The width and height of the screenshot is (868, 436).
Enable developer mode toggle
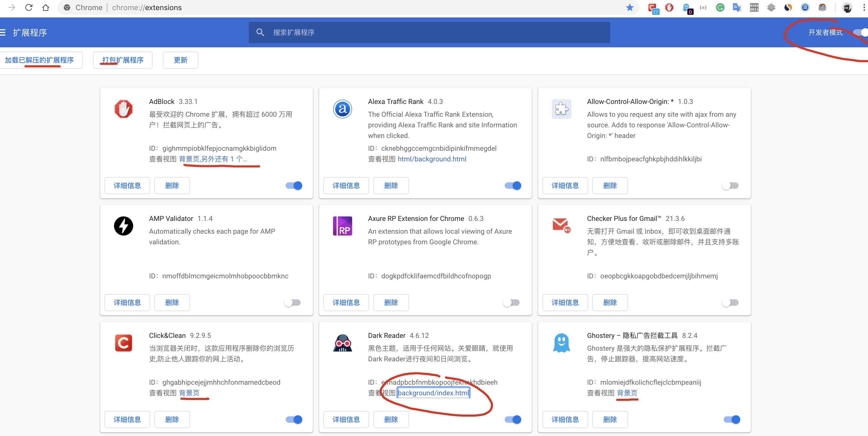[860, 32]
